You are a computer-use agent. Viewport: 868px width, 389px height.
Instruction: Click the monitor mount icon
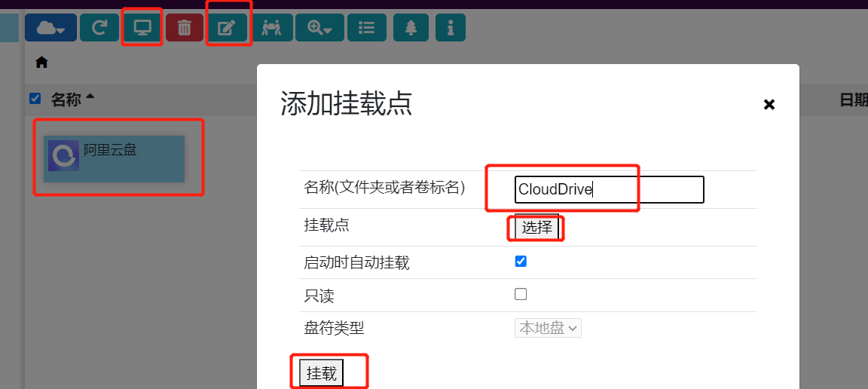click(x=142, y=28)
